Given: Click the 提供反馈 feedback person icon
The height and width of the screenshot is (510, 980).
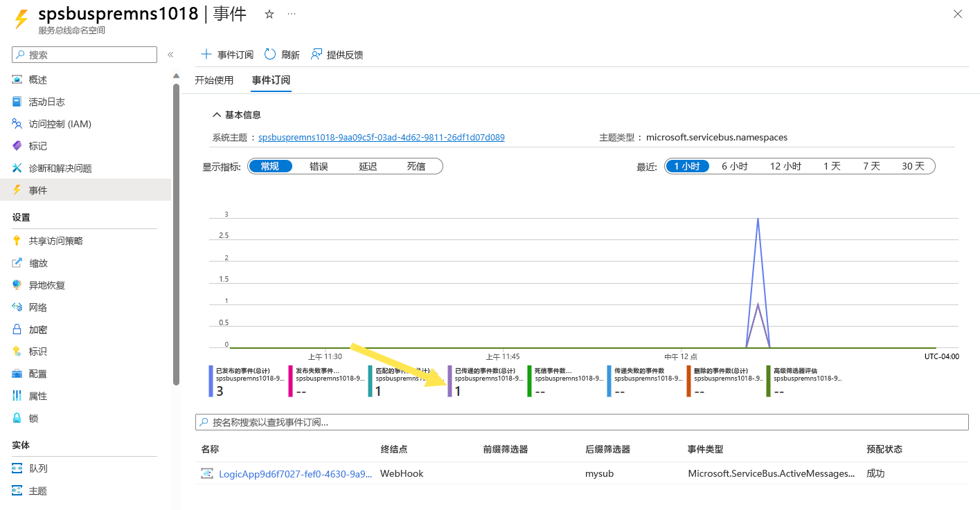Looking at the screenshot, I should (317, 54).
